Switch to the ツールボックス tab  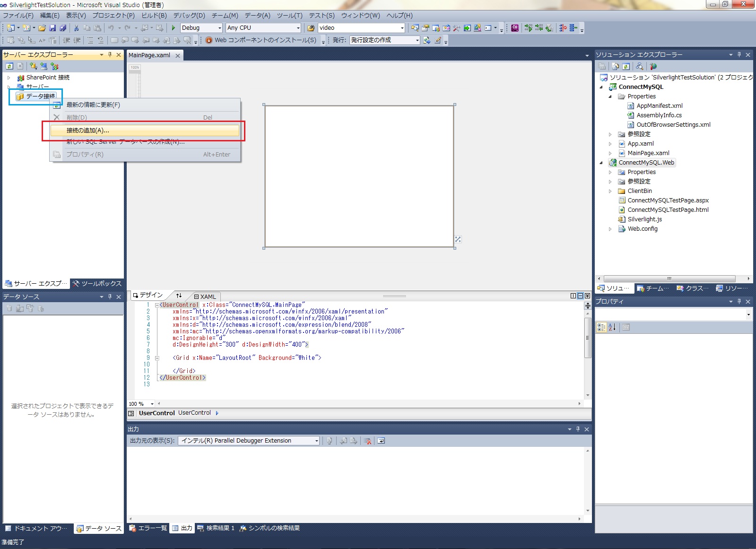coord(97,284)
